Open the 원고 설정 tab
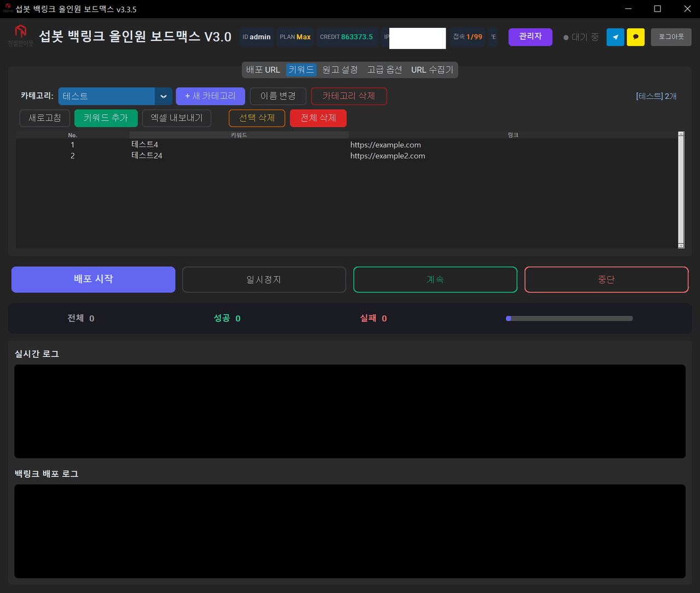 coord(340,69)
